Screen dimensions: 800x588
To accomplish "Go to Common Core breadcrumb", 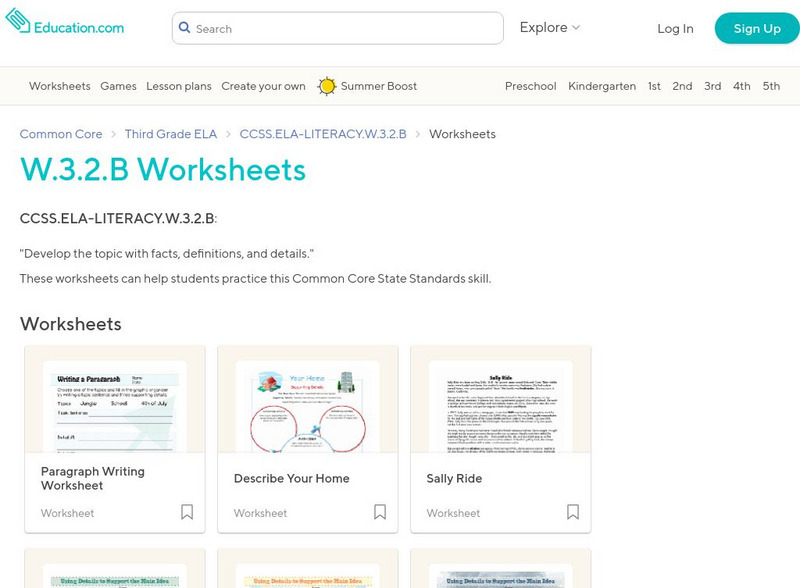I will [x=61, y=134].
